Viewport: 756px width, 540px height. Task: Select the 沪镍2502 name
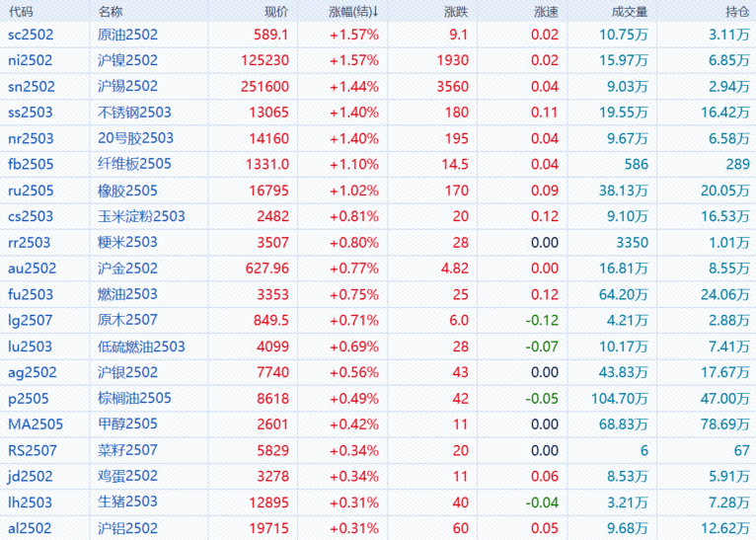(x=127, y=60)
